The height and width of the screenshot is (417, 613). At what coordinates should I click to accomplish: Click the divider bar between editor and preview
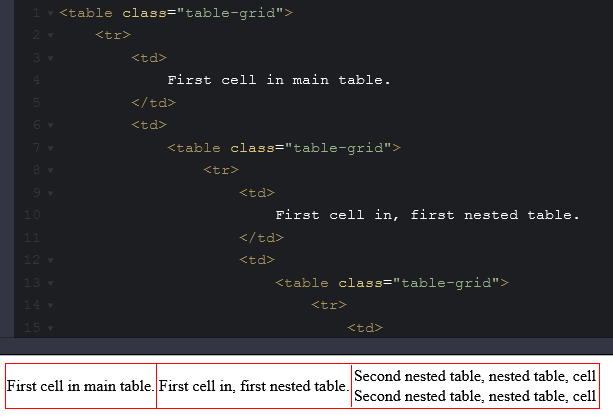point(306,346)
